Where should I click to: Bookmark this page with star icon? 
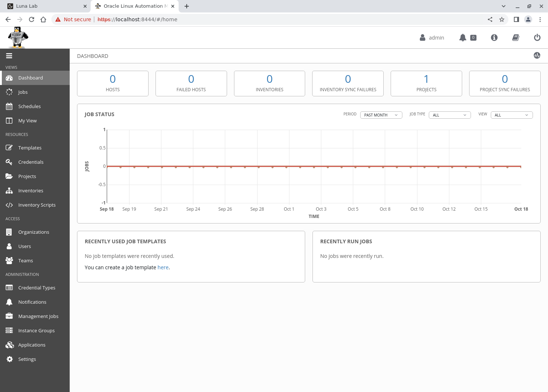pyautogui.click(x=502, y=19)
